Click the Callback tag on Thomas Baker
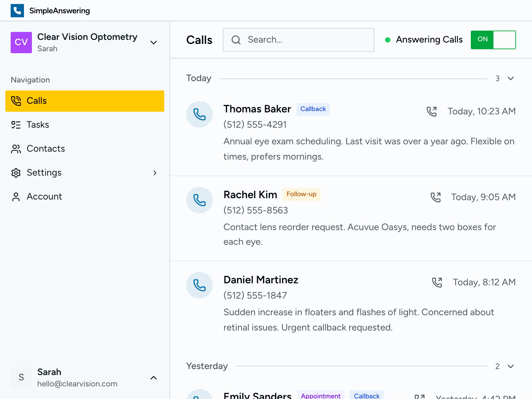Screen dimensions: 532x399 [313, 109]
